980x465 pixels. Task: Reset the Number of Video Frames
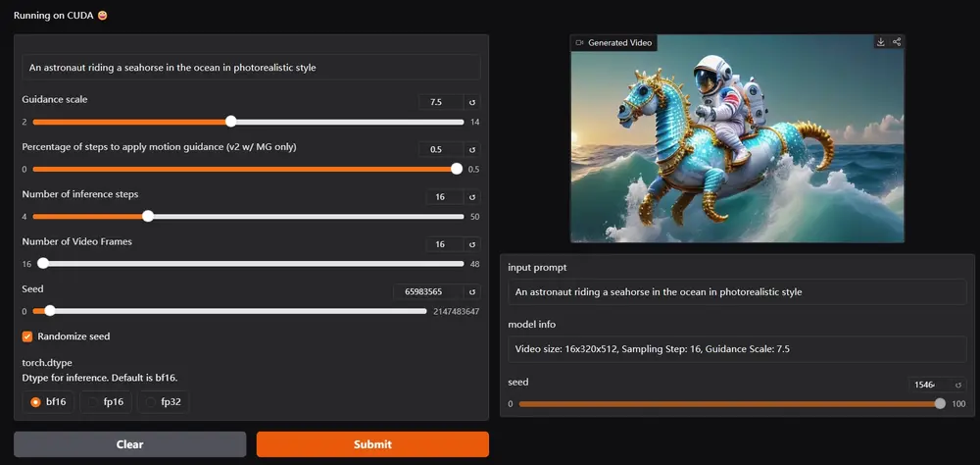(x=472, y=244)
